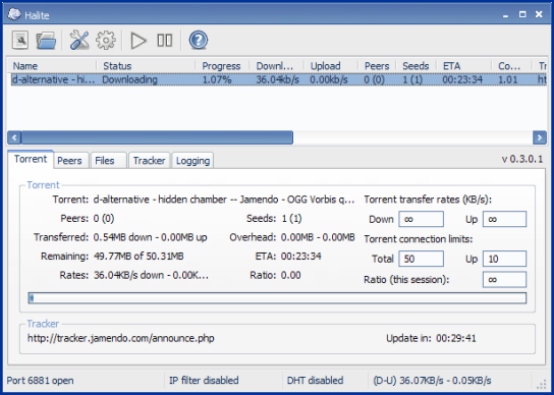Switch to the Logging tab
This screenshot has width=554, height=395.
(x=193, y=160)
